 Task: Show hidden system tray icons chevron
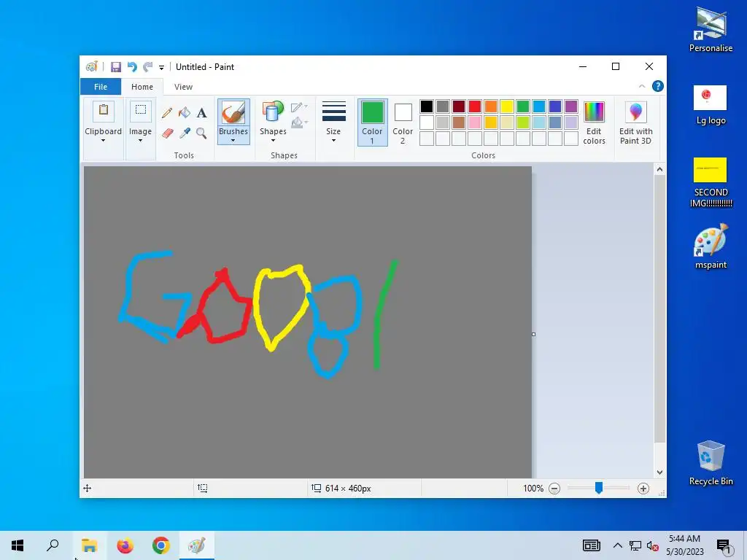pos(617,545)
